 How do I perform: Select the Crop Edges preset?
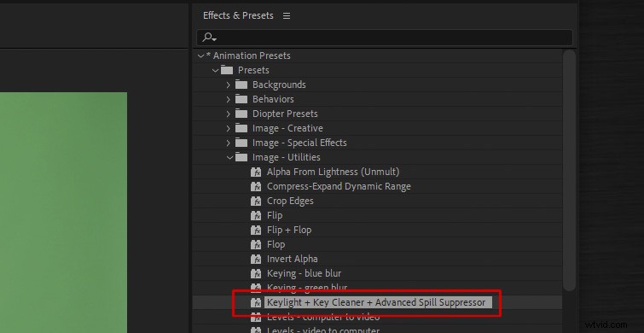pos(290,201)
